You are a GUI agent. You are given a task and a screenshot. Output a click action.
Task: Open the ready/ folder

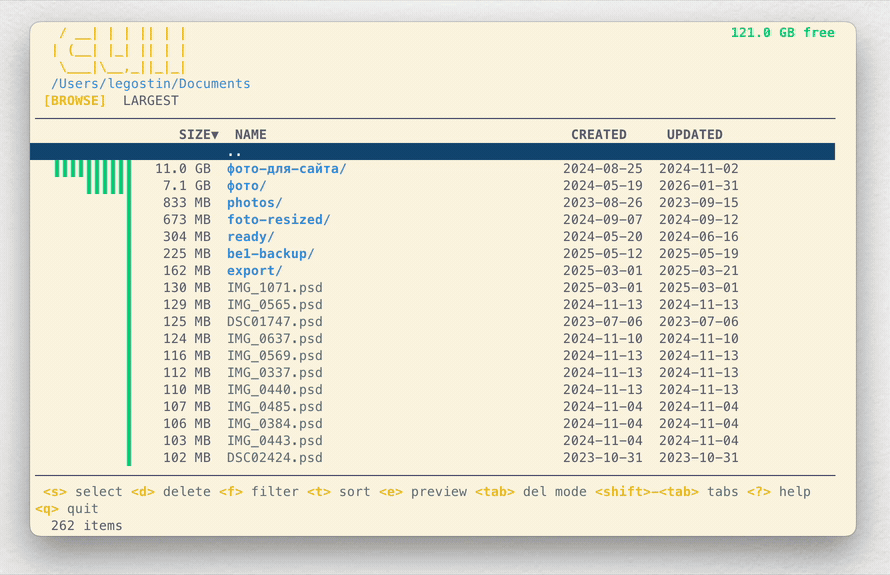coord(250,237)
